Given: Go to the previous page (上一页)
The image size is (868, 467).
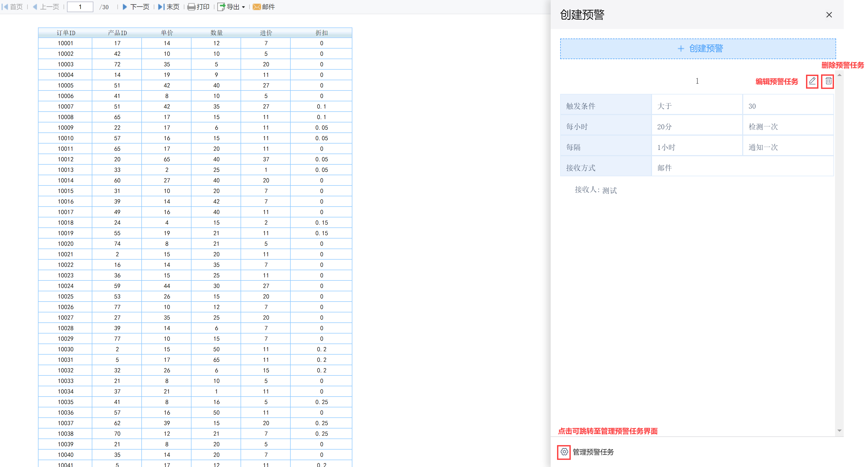Looking at the screenshot, I should point(46,7).
